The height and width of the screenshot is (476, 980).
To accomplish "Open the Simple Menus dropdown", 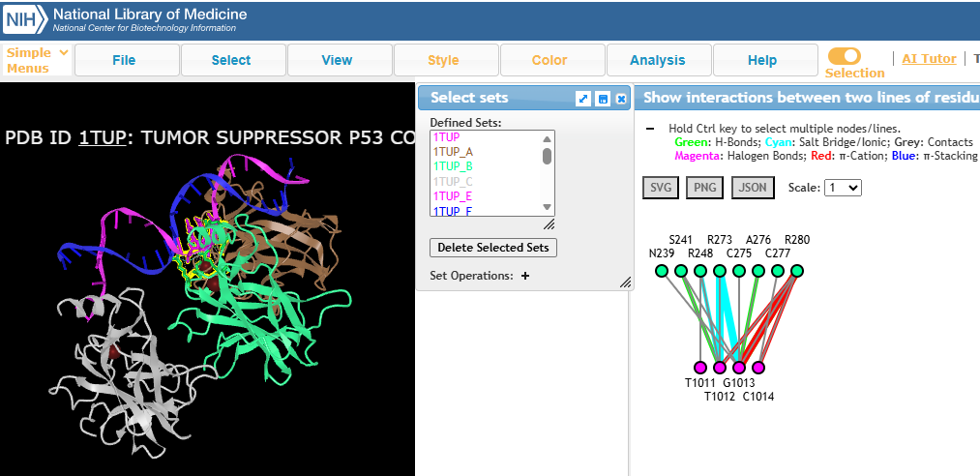I will click(x=37, y=60).
